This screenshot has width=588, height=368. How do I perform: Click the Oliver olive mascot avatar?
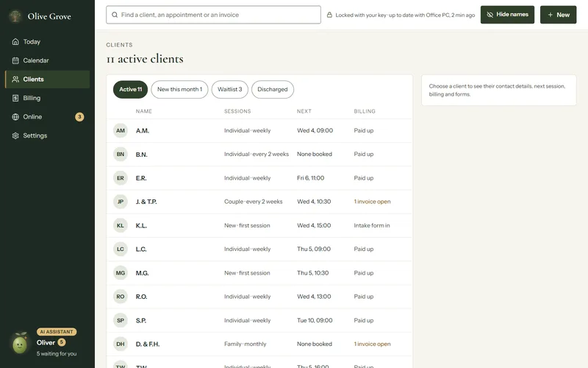pyautogui.click(x=20, y=343)
